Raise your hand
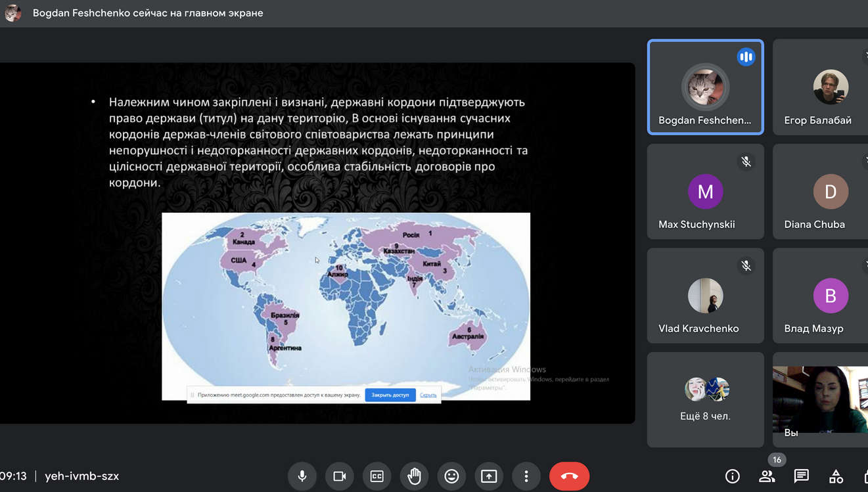Screen dimensions: 868x492 coord(414,476)
